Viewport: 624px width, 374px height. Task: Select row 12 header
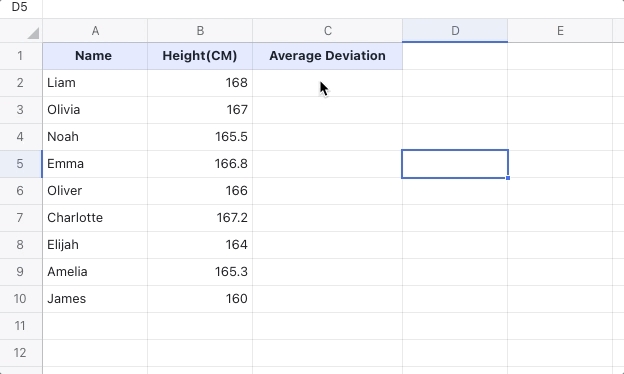[20, 353]
